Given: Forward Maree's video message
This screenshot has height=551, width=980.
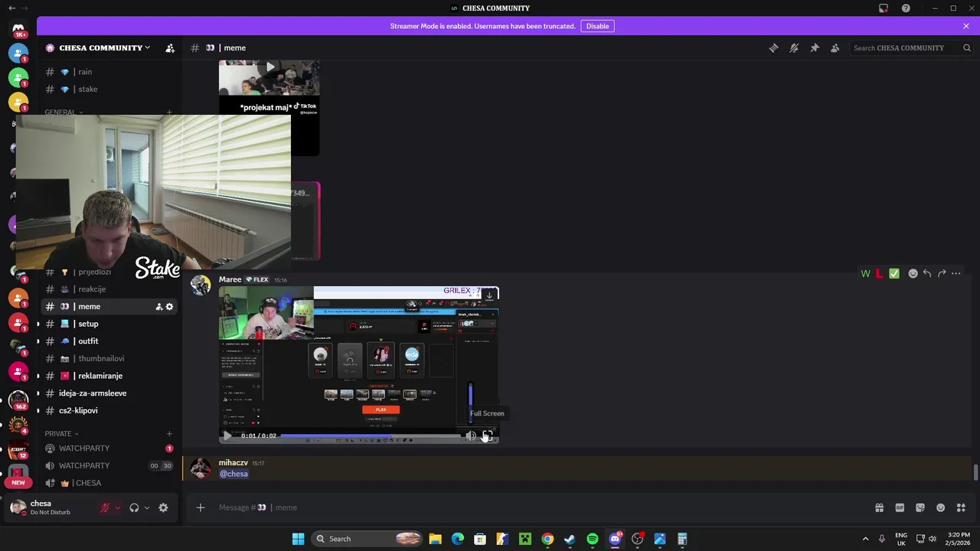Looking at the screenshot, I should click(x=942, y=273).
